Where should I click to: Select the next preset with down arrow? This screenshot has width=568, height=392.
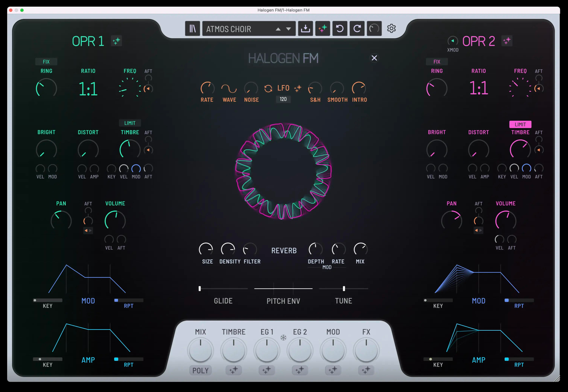click(289, 29)
